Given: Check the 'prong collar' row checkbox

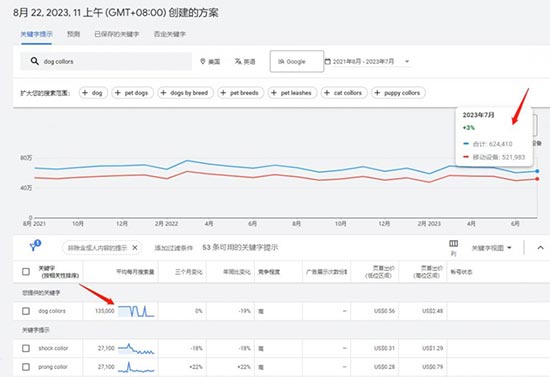Looking at the screenshot, I should tap(26, 367).
